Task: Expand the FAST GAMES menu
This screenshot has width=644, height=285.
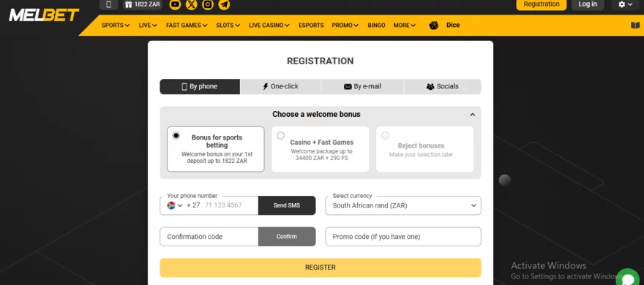Action: [x=187, y=26]
